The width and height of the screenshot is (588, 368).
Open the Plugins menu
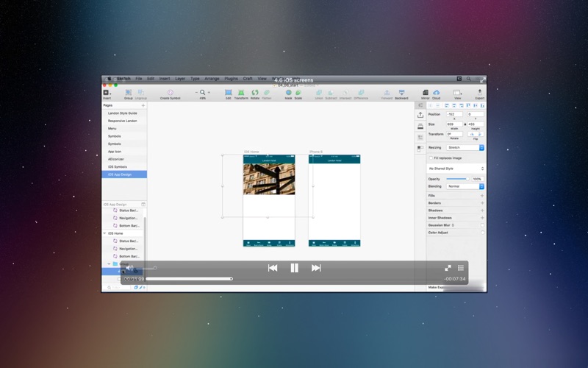[231, 79]
